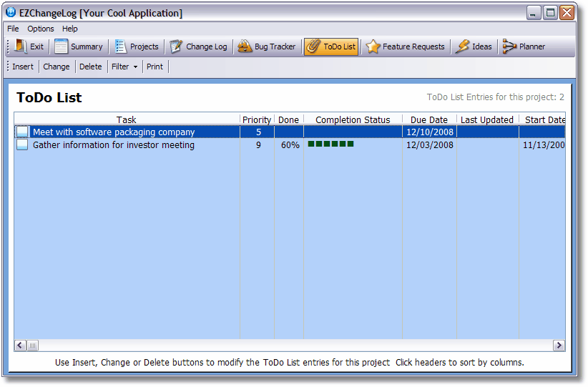Sort by Priority column header
This screenshot has height=387, width=588.
coord(257,119)
